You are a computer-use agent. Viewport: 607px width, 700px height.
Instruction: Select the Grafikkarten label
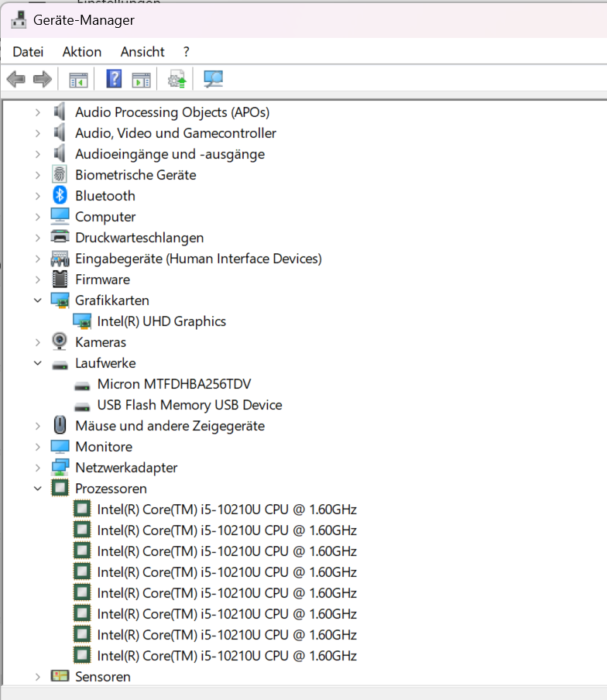pyautogui.click(x=112, y=300)
